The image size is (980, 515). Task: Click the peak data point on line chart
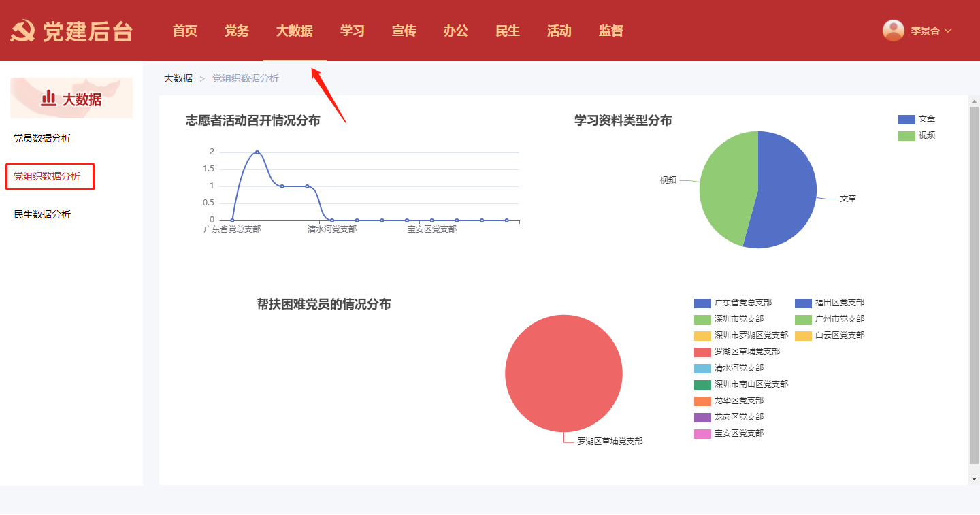point(257,152)
